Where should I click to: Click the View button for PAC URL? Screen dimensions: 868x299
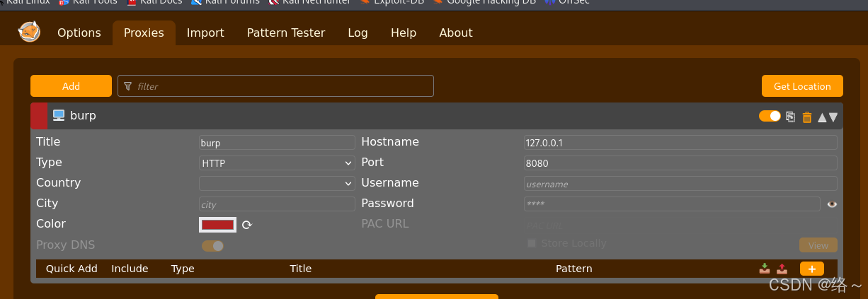pyautogui.click(x=818, y=245)
